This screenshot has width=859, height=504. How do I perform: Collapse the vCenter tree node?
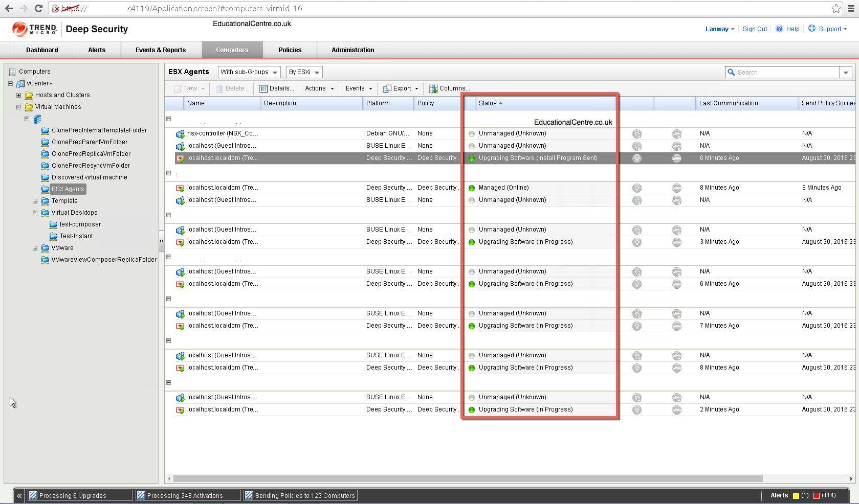pos(10,83)
